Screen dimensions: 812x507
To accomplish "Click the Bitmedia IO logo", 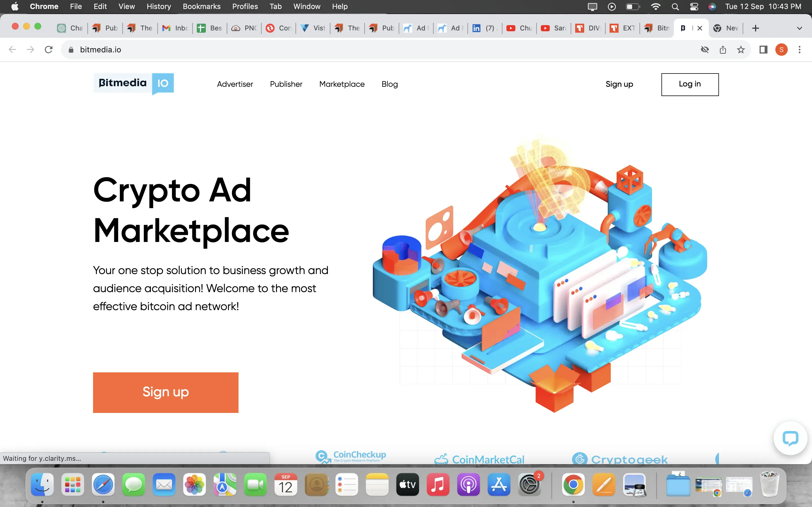I will coord(134,83).
